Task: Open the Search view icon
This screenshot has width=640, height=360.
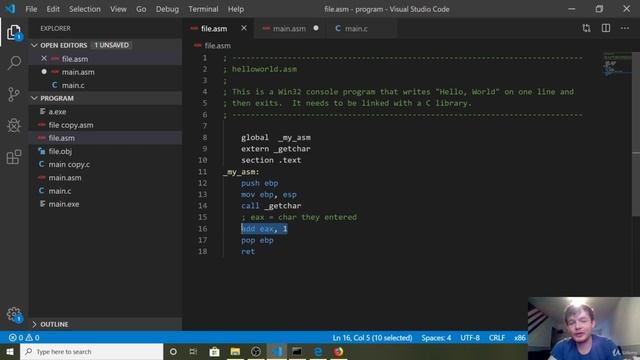Action: pos(14,63)
